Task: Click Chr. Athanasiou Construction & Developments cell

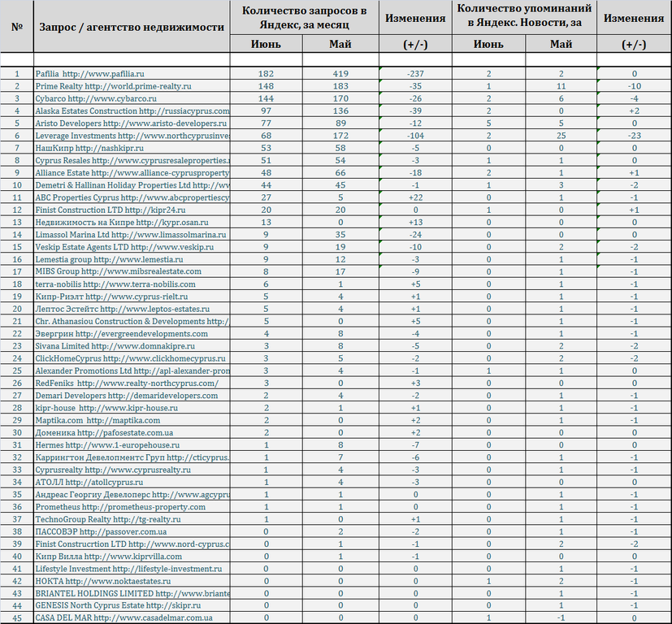Action: click(x=132, y=322)
